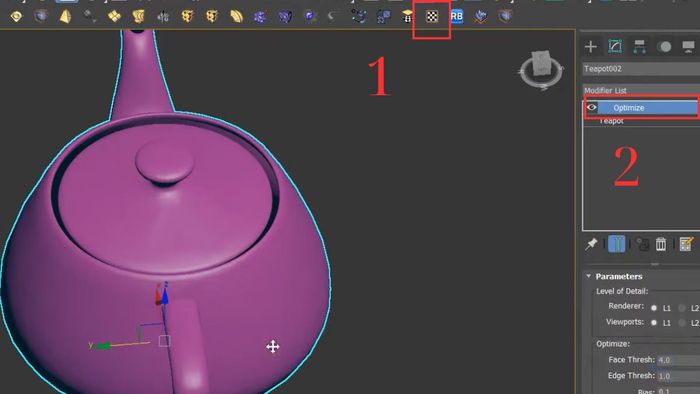The image size is (700, 394).
Task: Open the Modifier List dropdown
Action: coord(641,91)
